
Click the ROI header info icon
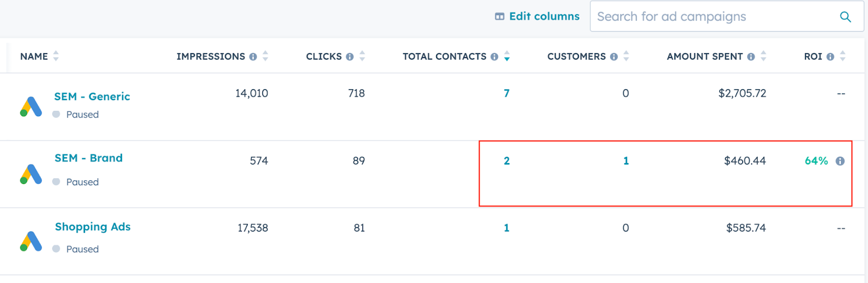pyautogui.click(x=830, y=56)
